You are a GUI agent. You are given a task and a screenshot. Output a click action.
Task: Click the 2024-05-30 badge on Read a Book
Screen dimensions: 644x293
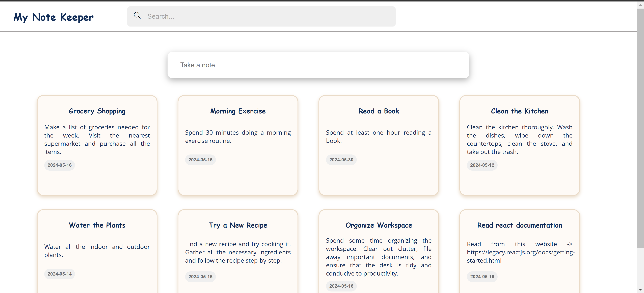[x=341, y=160]
